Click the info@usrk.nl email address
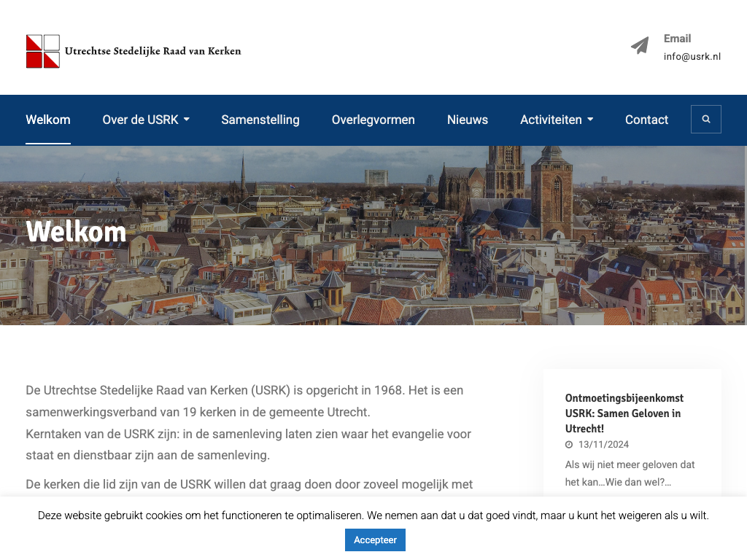 coord(692,57)
